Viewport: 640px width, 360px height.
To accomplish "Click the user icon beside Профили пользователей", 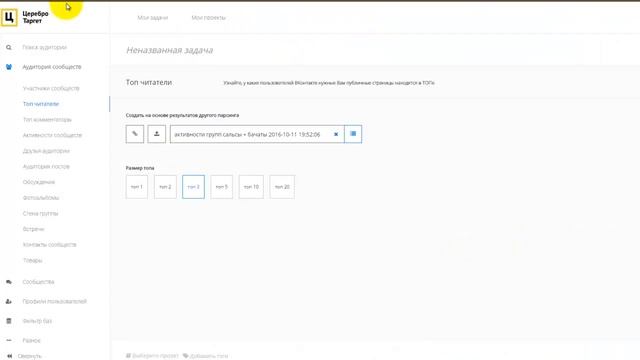I will pyautogui.click(x=9, y=301).
